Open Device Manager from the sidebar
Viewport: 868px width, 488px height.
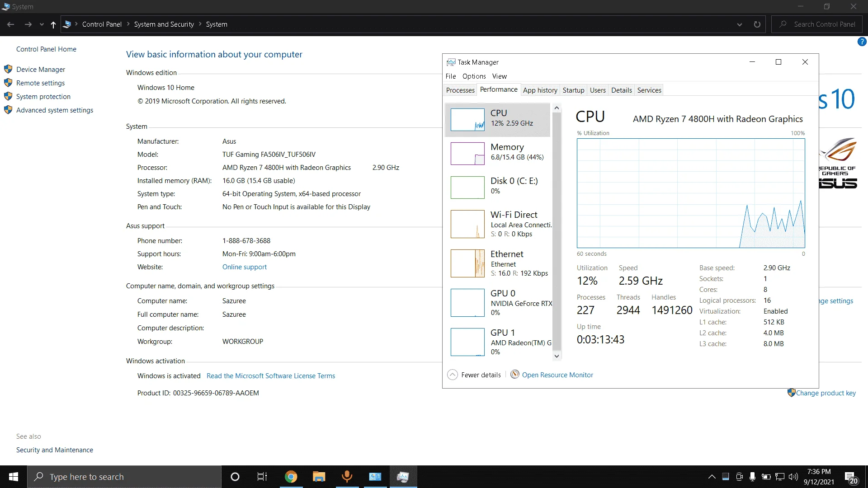pyautogui.click(x=41, y=69)
